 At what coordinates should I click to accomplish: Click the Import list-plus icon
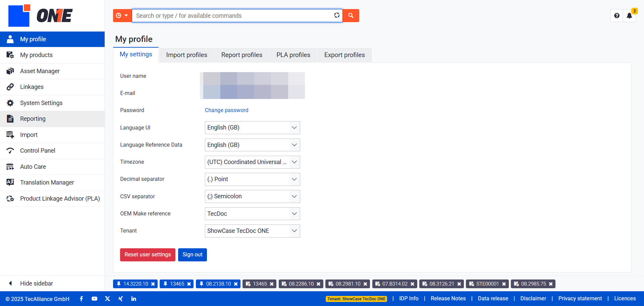(x=10, y=135)
